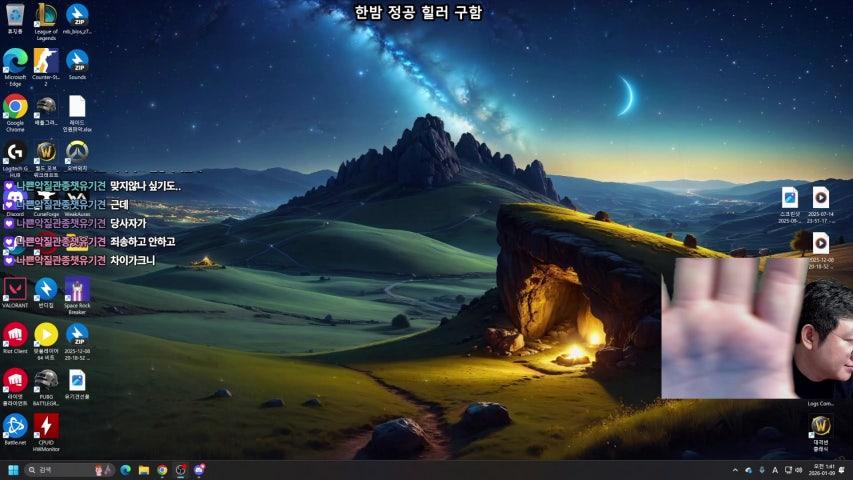
Task: Launch World of Warcraft desktop shortcut in left icon grid
Action: tap(46, 159)
